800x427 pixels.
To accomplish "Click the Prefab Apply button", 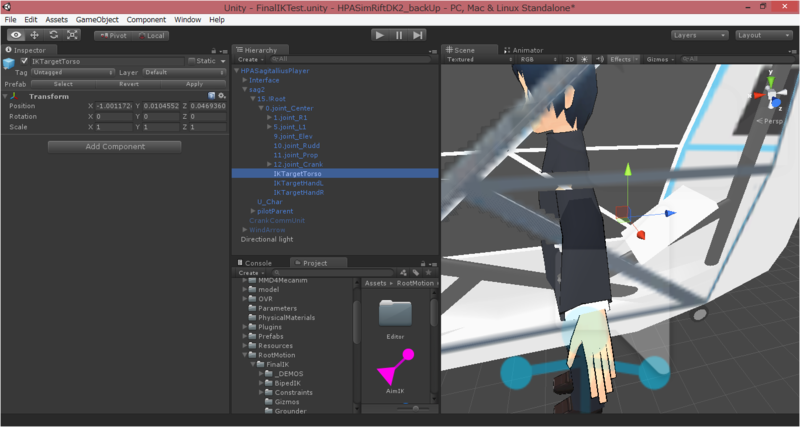I will coord(194,84).
